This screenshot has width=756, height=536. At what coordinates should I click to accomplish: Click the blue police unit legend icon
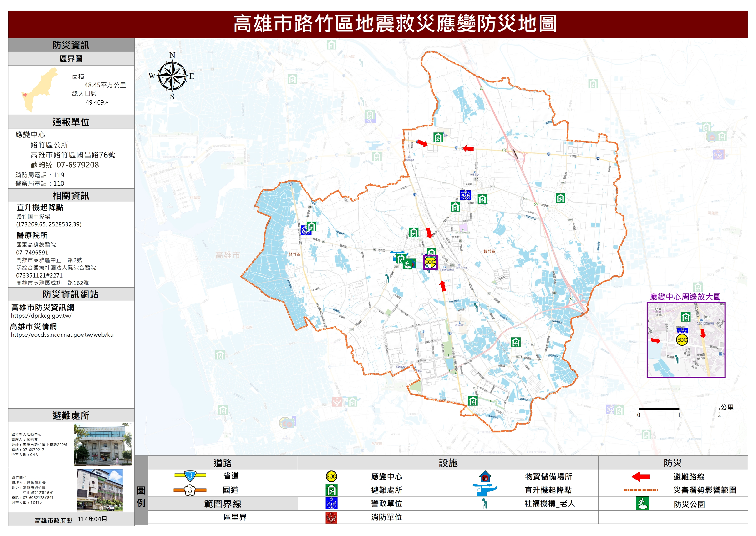pyautogui.click(x=331, y=503)
